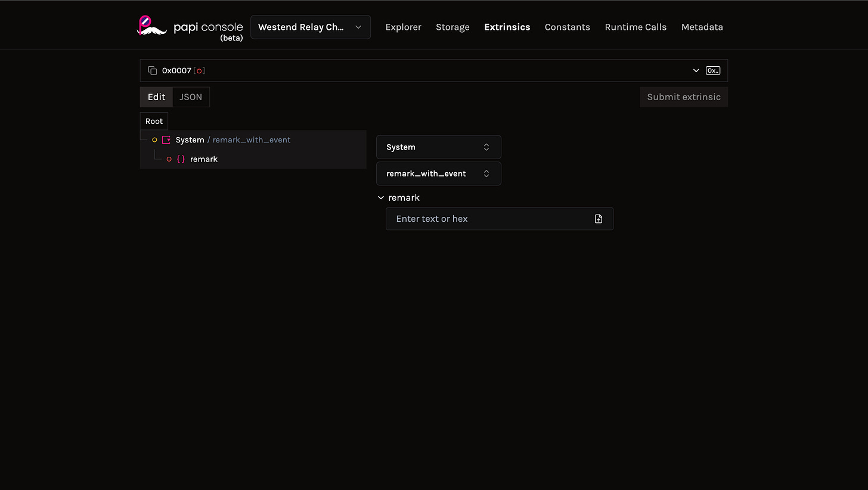Image resolution: width=868 pixels, height=490 pixels.
Task: Switch to the JSON view
Action: tap(190, 97)
